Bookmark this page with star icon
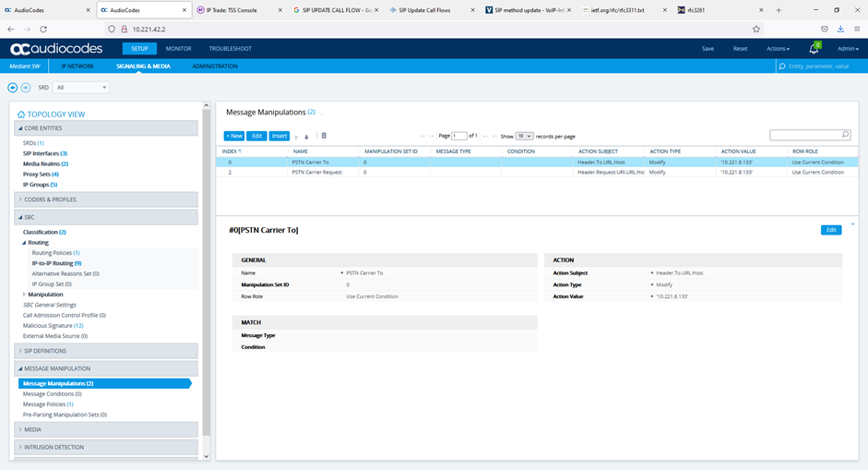Screen dimensions: 868x470 (x=756, y=29)
